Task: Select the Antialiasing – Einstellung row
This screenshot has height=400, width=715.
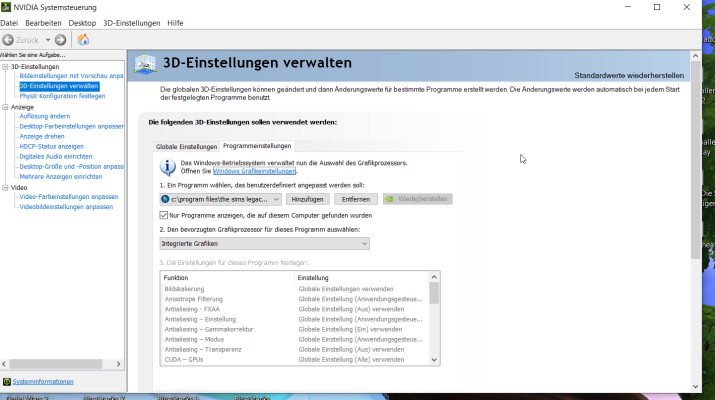Action: tap(295, 319)
